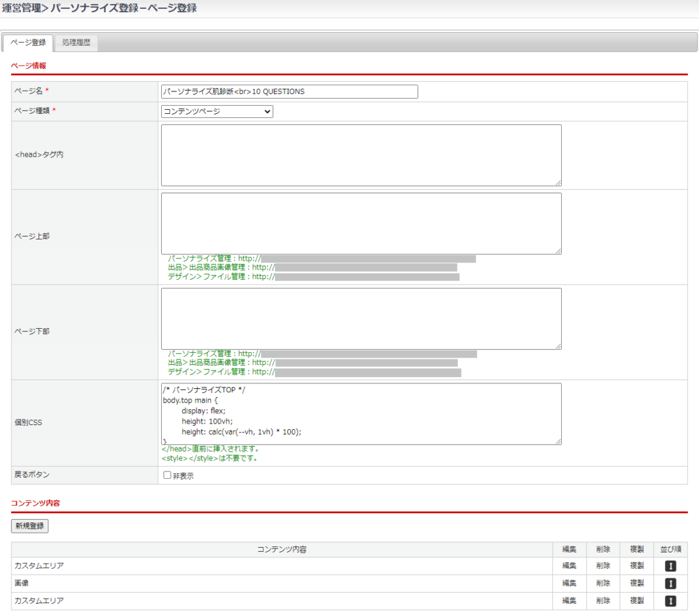Image resolution: width=699 pixels, height=616 pixels.
Task: Click 削除 for the 画像 row
Action: 603,583
